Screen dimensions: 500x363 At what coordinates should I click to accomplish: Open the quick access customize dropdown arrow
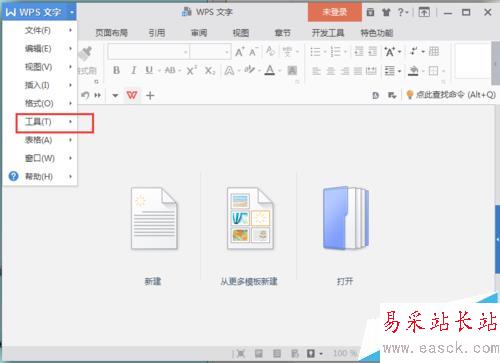click(115, 96)
